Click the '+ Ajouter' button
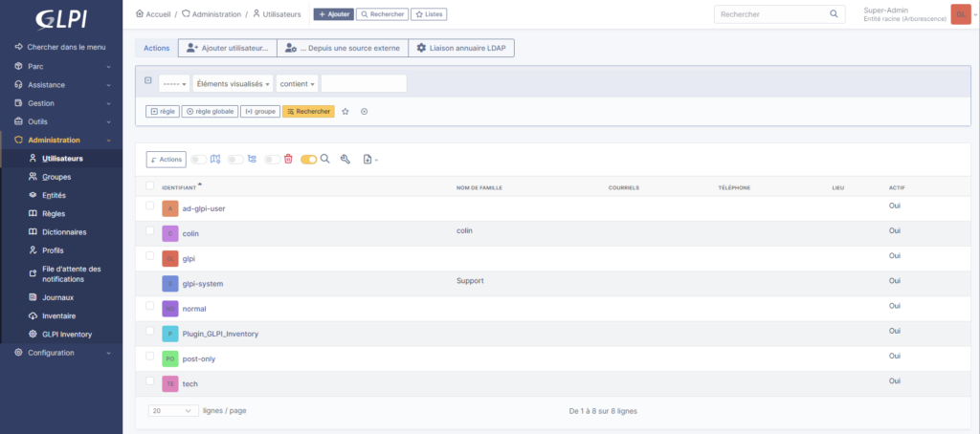 334,13
